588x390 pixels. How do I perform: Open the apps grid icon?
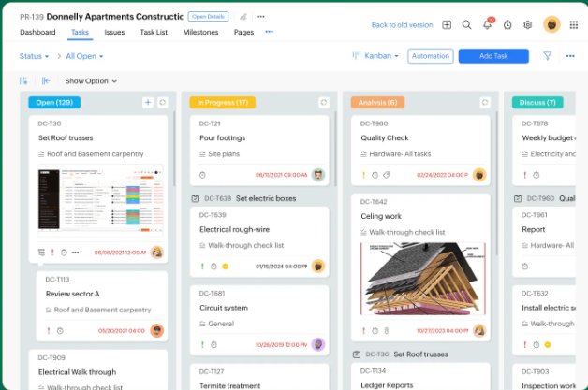[574, 25]
